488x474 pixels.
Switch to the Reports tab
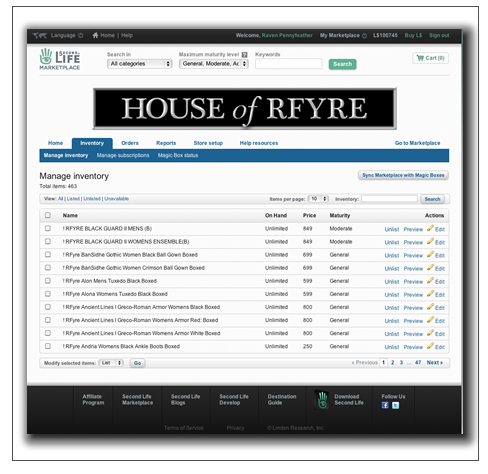(x=166, y=143)
